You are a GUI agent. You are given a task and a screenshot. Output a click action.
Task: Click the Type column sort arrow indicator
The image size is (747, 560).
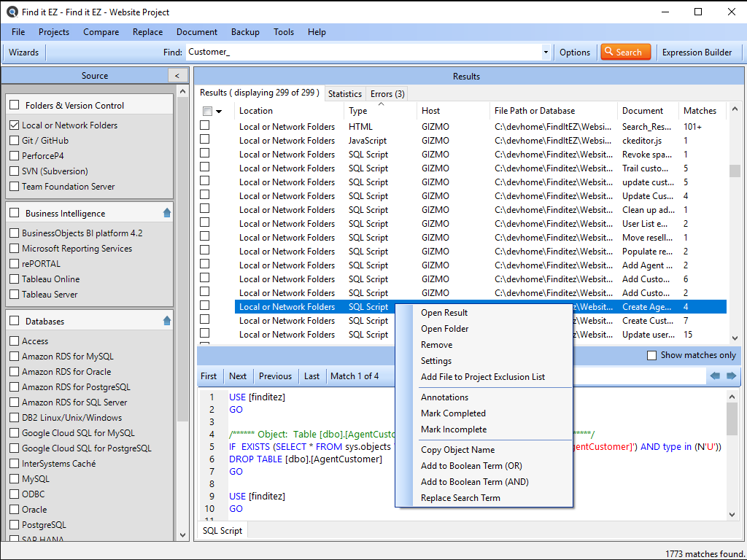pyautogui.click(x=380, y=104)
